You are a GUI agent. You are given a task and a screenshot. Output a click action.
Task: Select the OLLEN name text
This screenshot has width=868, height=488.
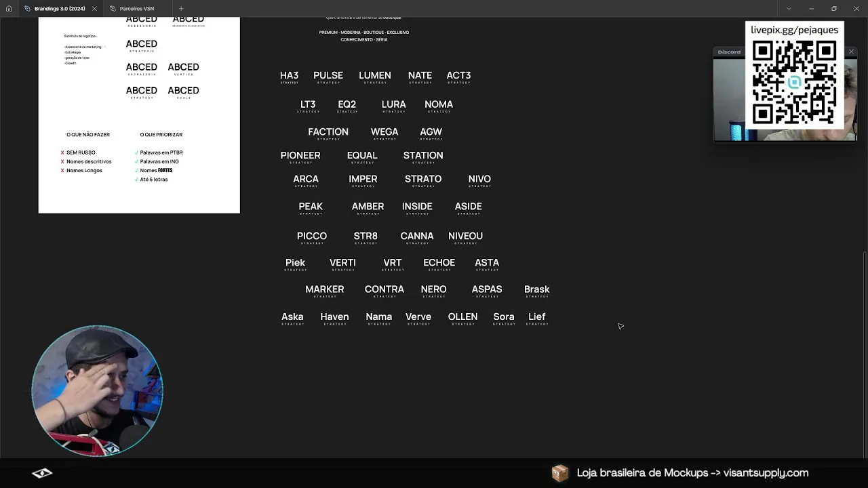click(462, 317)
